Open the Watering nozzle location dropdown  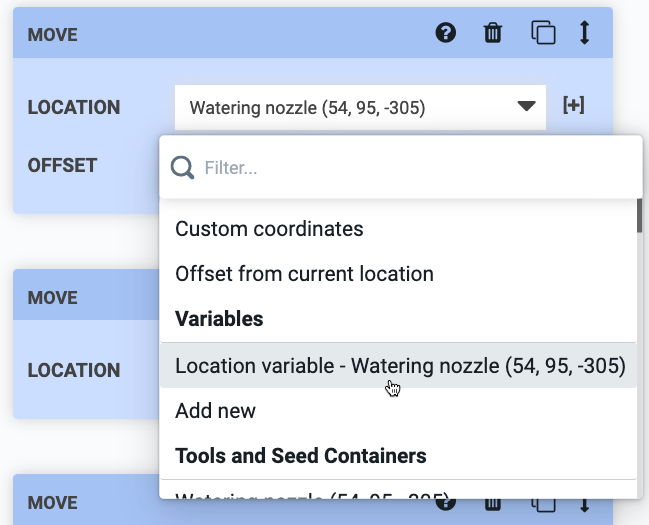pyautogui.click(x=360, y=108)
